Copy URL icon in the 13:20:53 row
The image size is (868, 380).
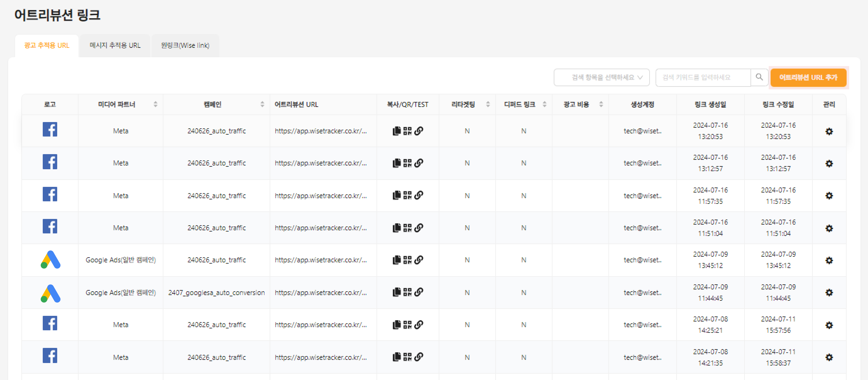click(397, 131)
